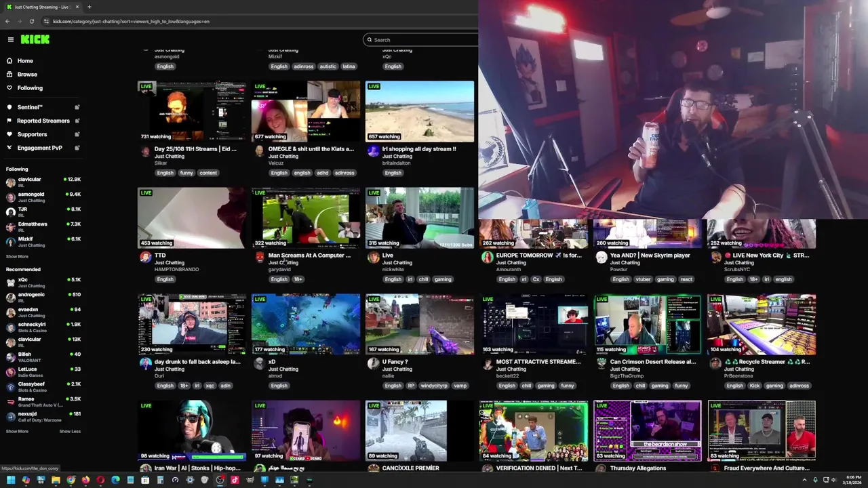
Task: Open the Kick logo homepage
Action: click(x=35, y=39)
